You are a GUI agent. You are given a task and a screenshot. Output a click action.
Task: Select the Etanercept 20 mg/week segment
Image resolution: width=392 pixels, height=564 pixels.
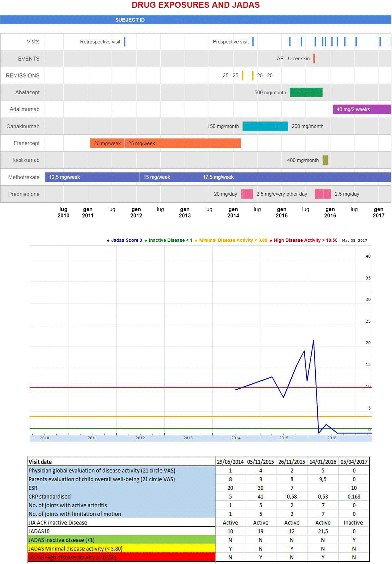107,143
